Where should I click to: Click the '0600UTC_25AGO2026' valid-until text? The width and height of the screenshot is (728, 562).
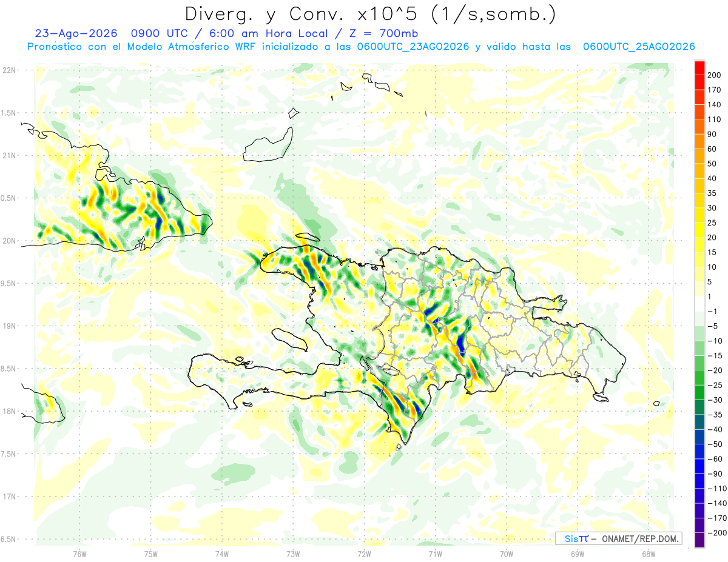[x=639, y=47]
